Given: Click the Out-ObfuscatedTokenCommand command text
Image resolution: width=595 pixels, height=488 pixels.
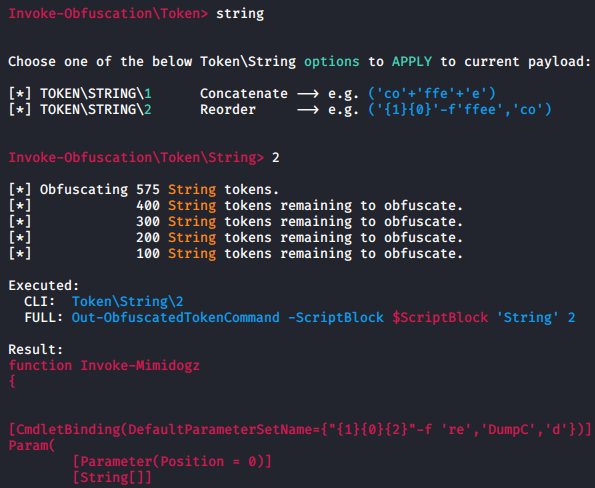Looking at the screenshot, I should [175, 318].
